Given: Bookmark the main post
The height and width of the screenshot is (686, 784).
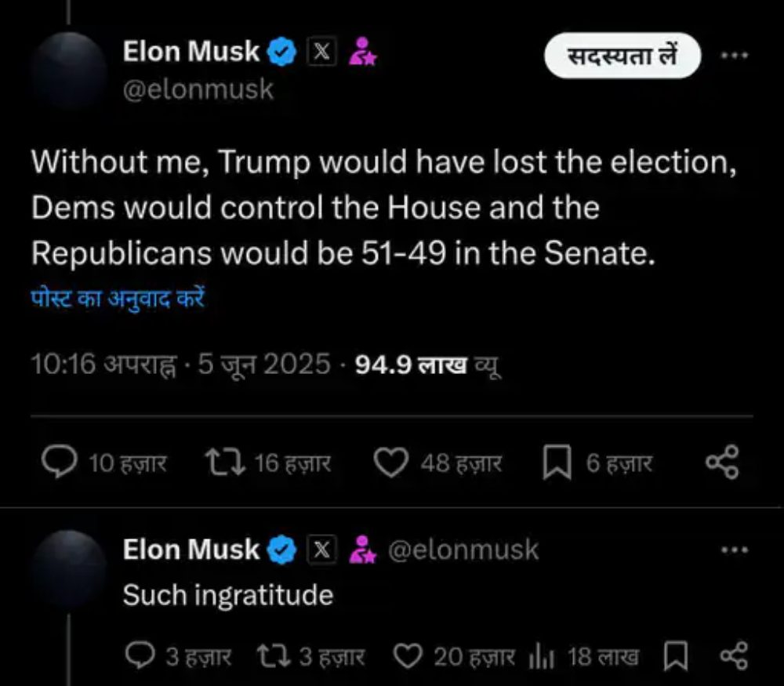Looking at the screenshot, I should (556, 463).
